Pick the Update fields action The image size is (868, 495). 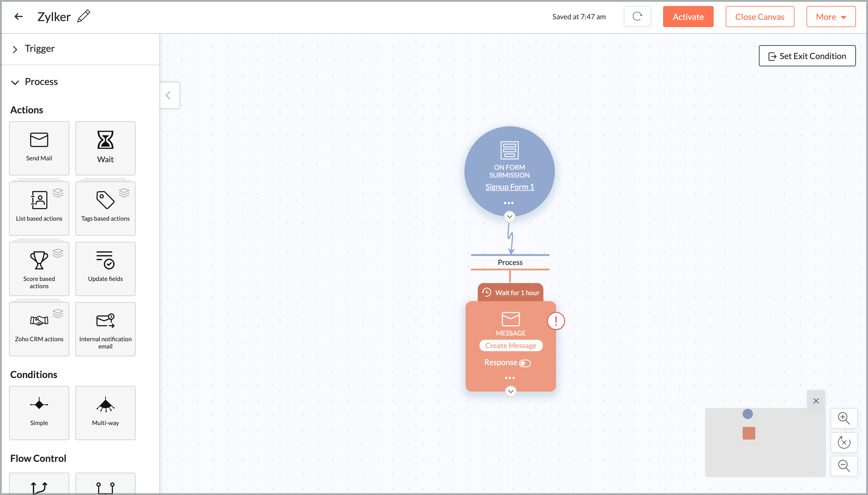(105, 268)
